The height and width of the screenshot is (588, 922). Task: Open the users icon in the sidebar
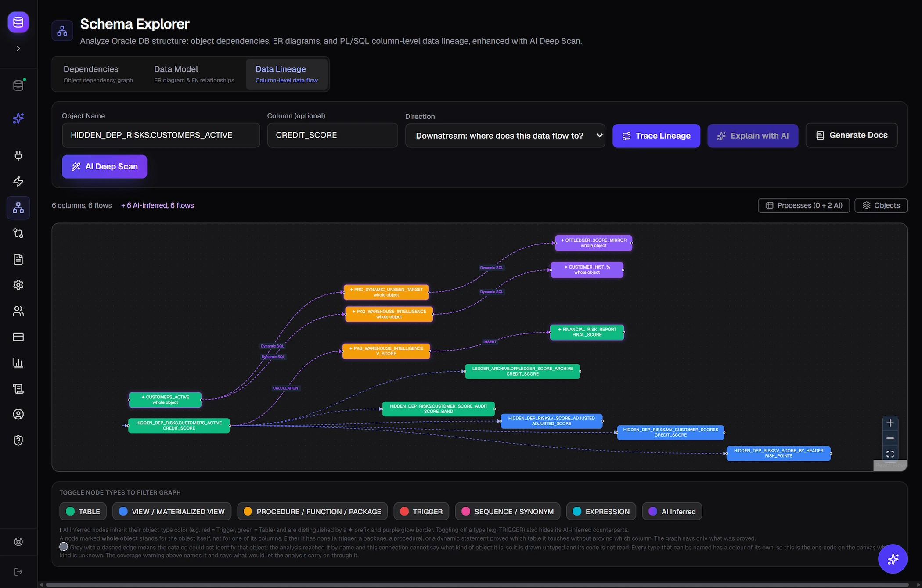click(x=18, y=311)
